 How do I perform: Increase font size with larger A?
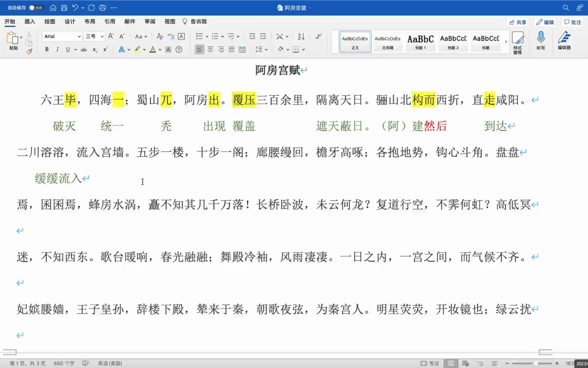[x=111, y=36]
